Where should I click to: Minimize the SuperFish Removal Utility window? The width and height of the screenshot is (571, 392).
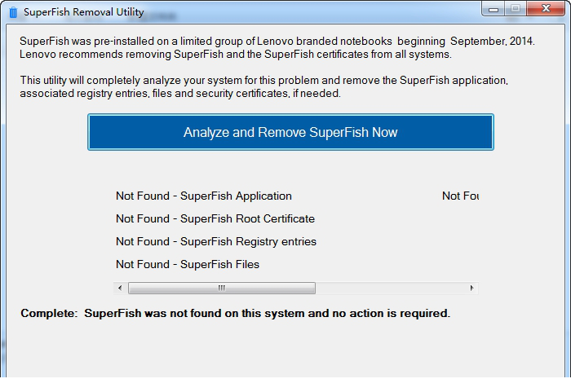[494, 9]
